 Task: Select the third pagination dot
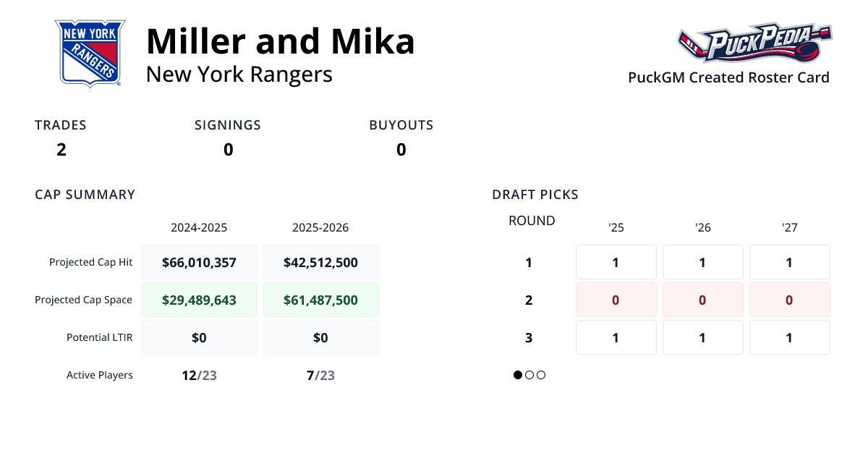(540, 375)
